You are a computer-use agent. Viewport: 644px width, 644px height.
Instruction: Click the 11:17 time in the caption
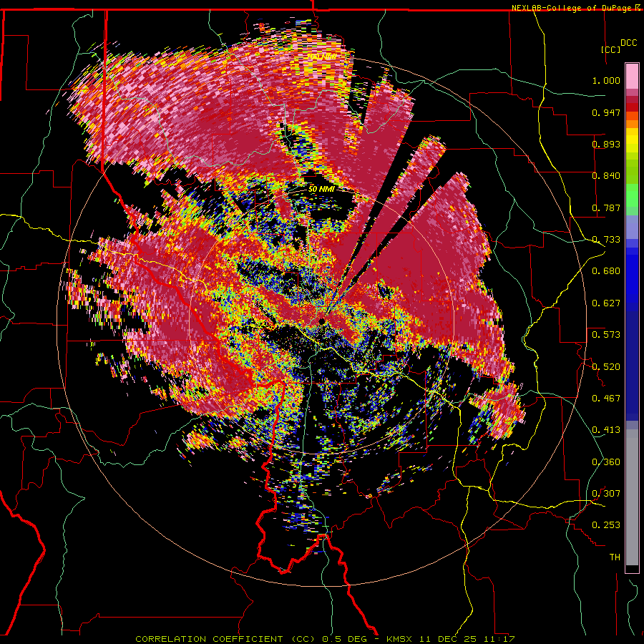tap(501, 639)
